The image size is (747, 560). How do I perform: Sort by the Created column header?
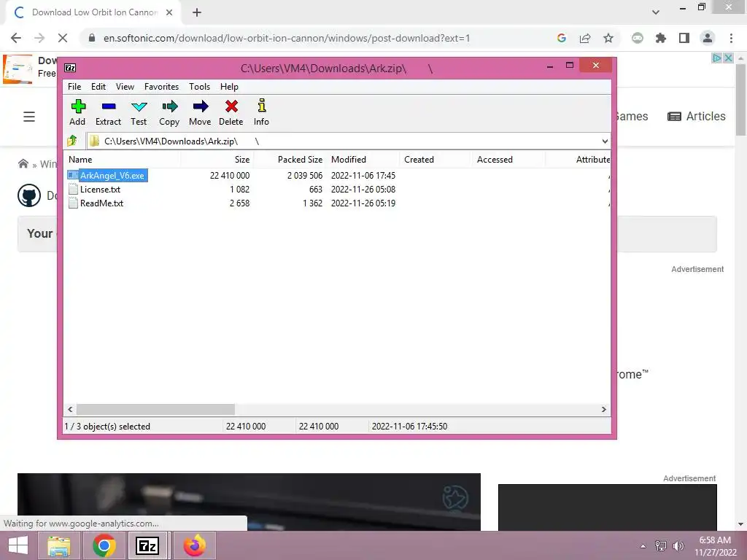436,160
